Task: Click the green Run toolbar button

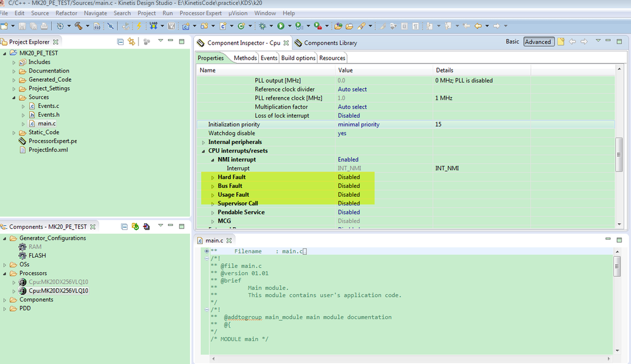Action: click(x=280, y=26)
